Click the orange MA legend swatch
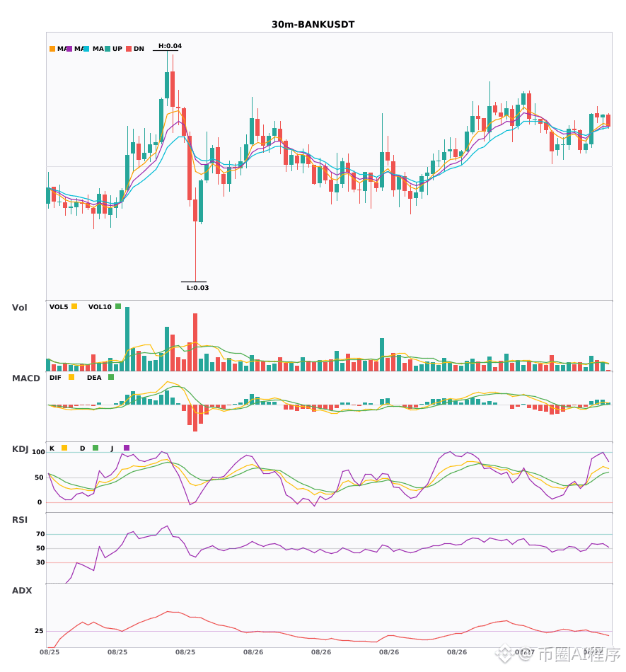The image size is (626, 672). 52,49
